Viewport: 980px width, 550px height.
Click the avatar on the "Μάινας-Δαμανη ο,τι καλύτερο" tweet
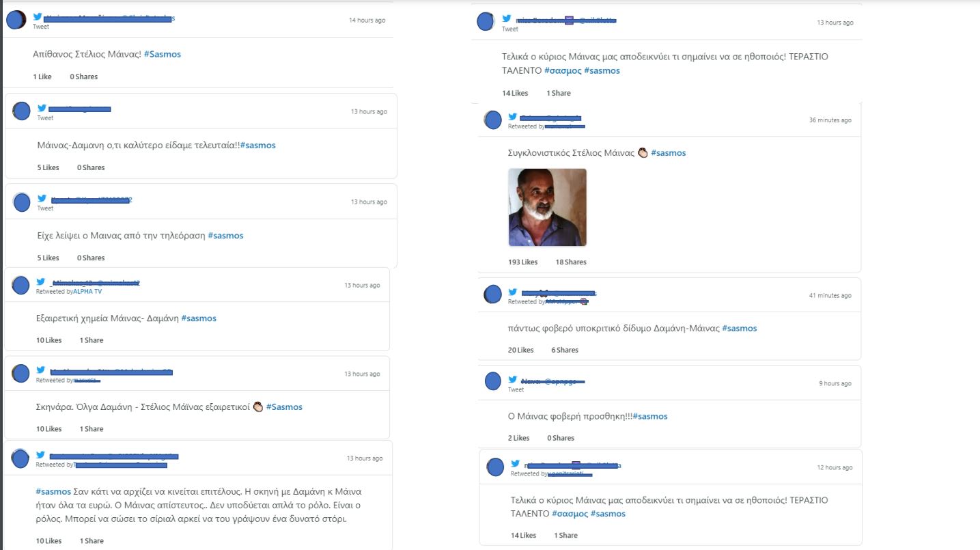point(22,111)
